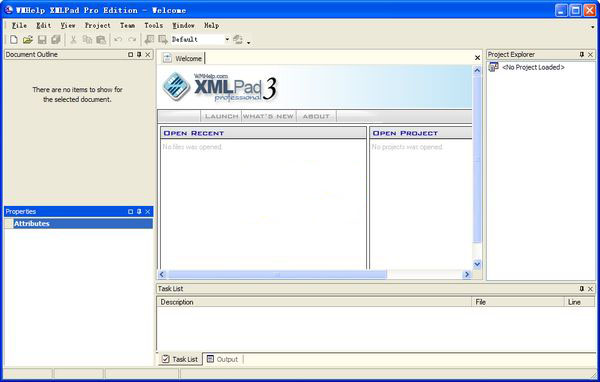Click Welcome page scroll down arrow

(x=477, y=264)
